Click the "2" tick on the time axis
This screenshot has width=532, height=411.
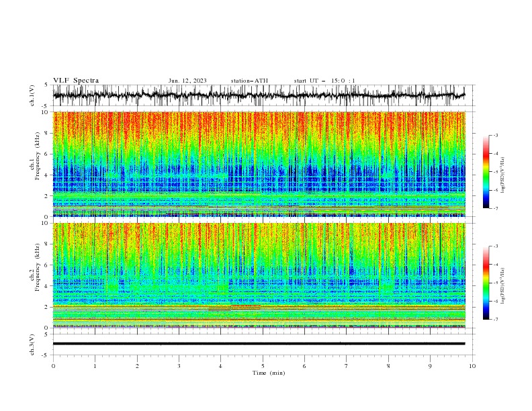(137, 366)
